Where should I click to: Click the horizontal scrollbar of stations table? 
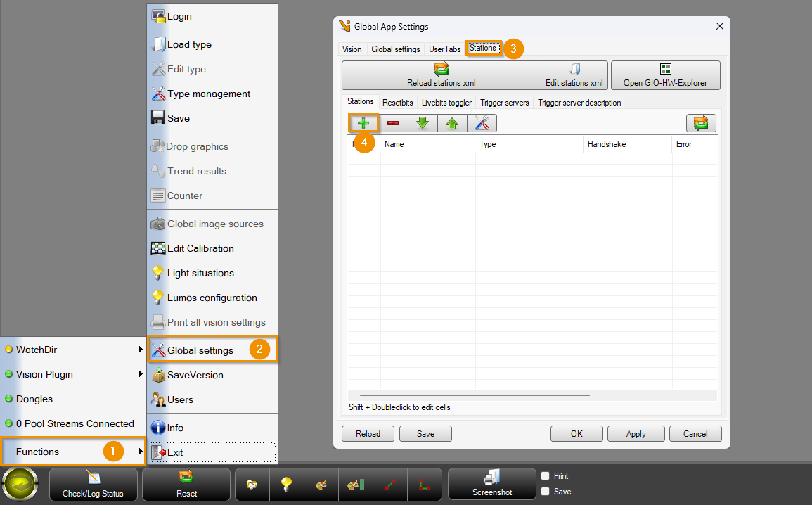pos(475,395)
